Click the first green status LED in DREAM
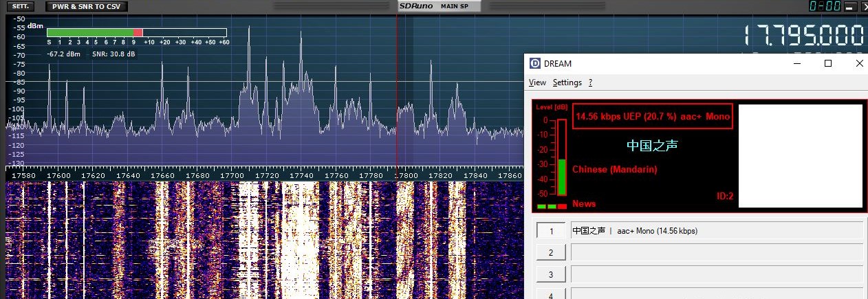The width and height of the screenshot is (868, 299). pyautogui.click(x=541, y=206)
